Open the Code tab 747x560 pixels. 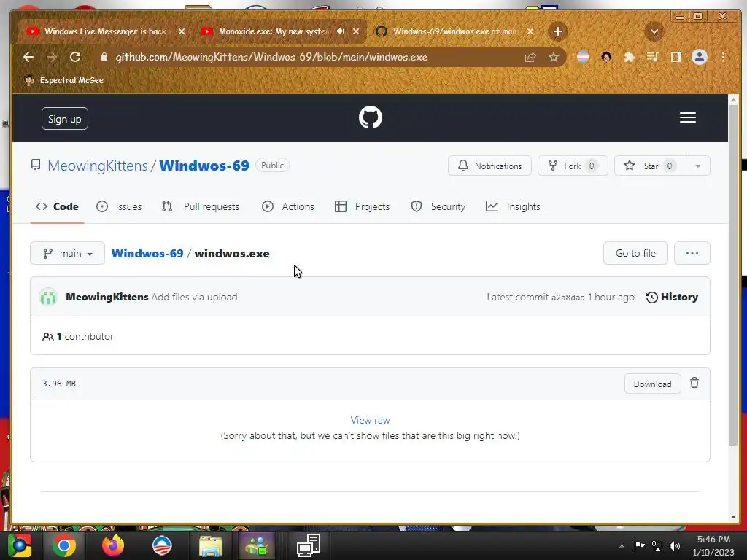coord(57,206)
